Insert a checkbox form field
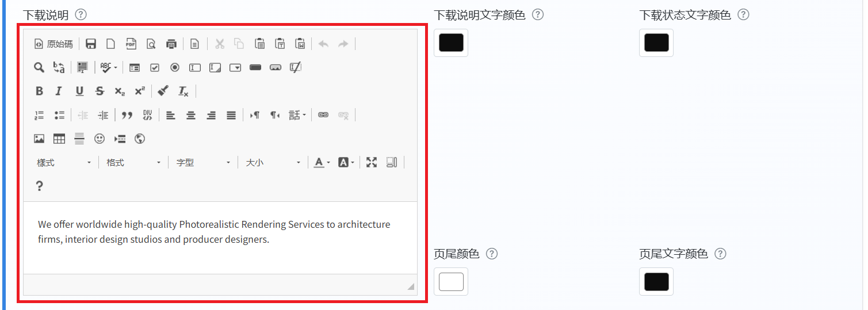Viewport: 868px width, 310px height. point(155,67)
